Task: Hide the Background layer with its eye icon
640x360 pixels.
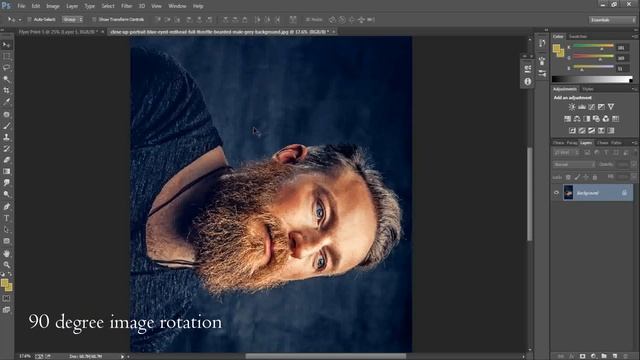Action: [x=556, y=193]
